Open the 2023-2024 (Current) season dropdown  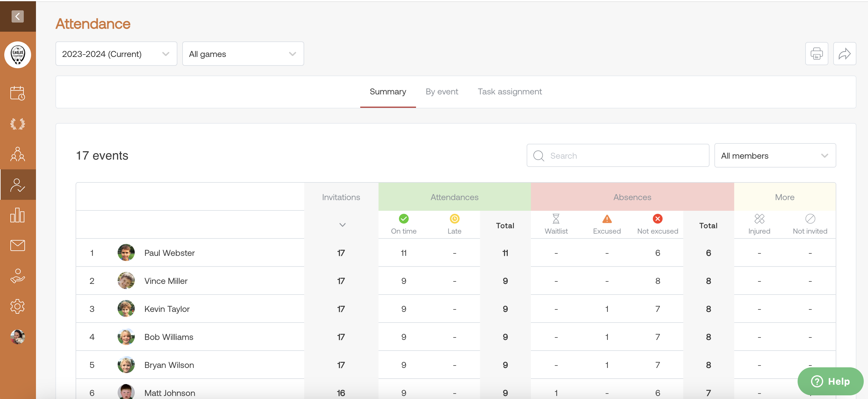[116, 54]
